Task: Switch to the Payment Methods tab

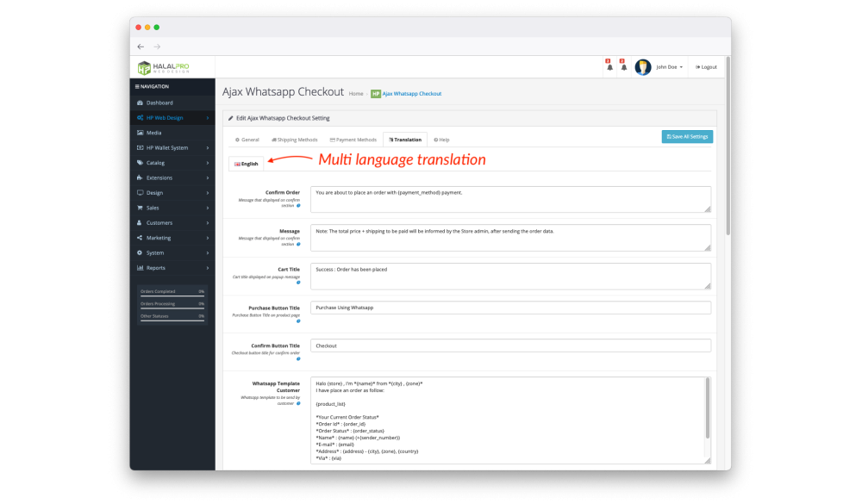Action: [353, 140]
